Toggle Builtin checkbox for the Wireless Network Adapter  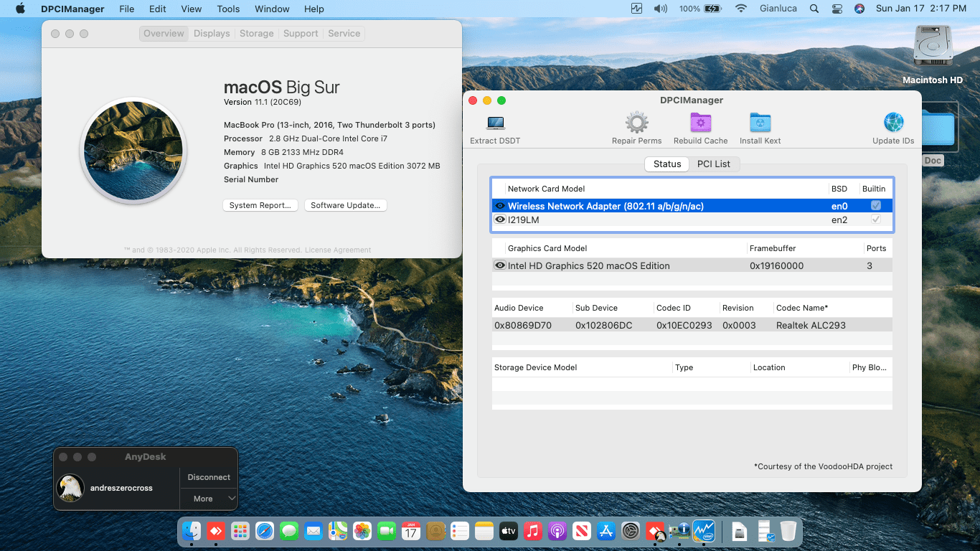tap(876, 206)
